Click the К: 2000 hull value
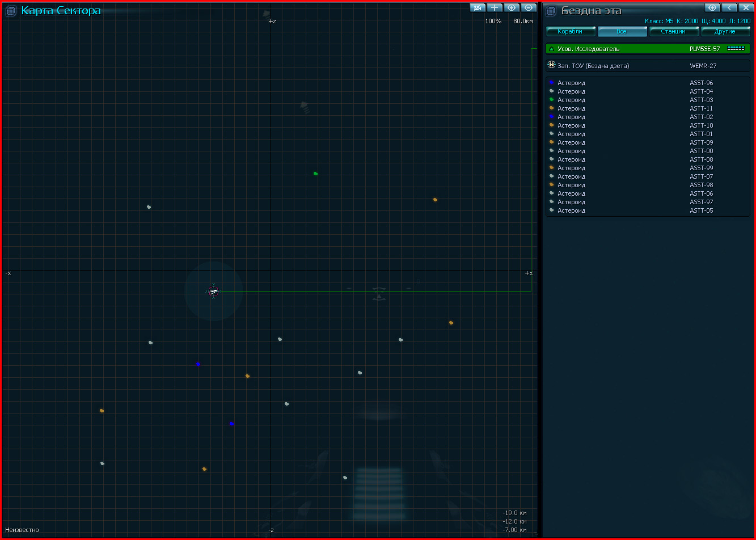This screenshot has height=540, width=756. (687, 21)
